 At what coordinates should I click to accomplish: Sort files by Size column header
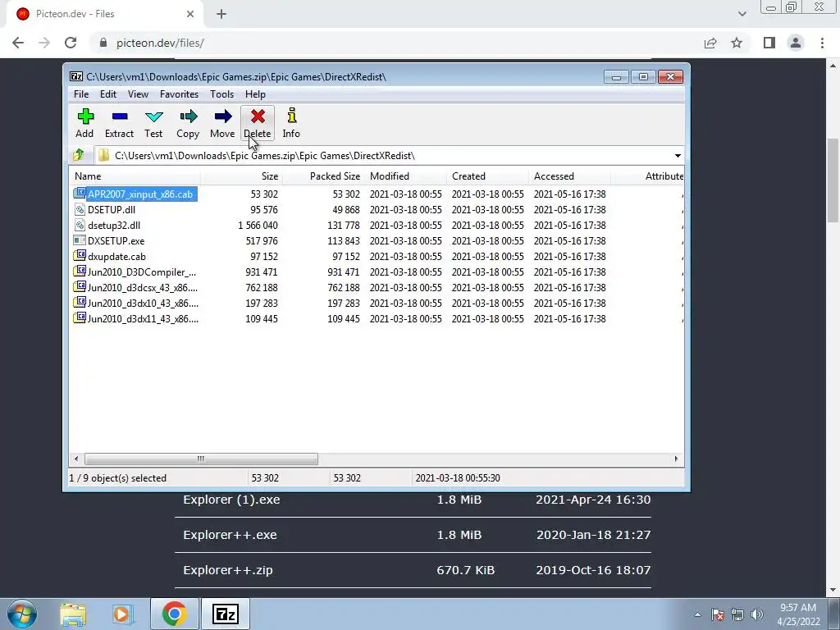[242, 176]
